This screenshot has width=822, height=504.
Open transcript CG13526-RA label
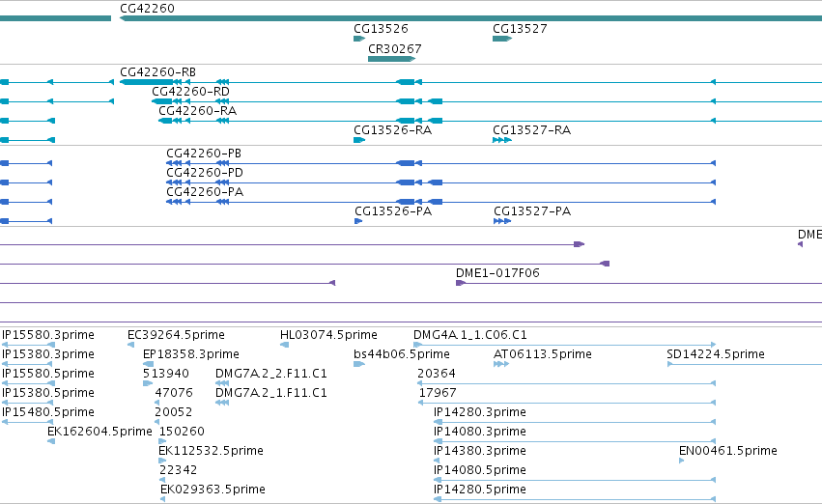393,130
